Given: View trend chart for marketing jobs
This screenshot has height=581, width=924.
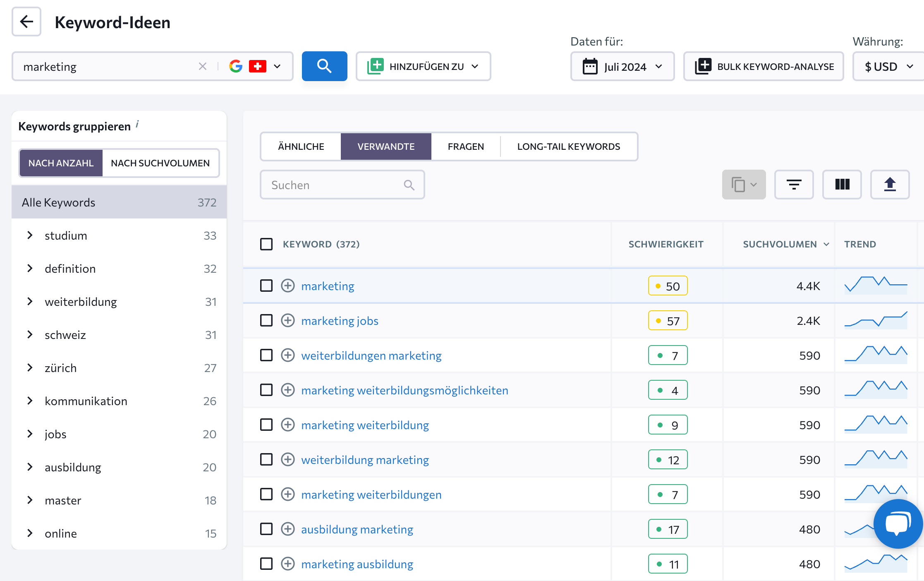Looking at the screenshot, I should [x=876, y=320].
